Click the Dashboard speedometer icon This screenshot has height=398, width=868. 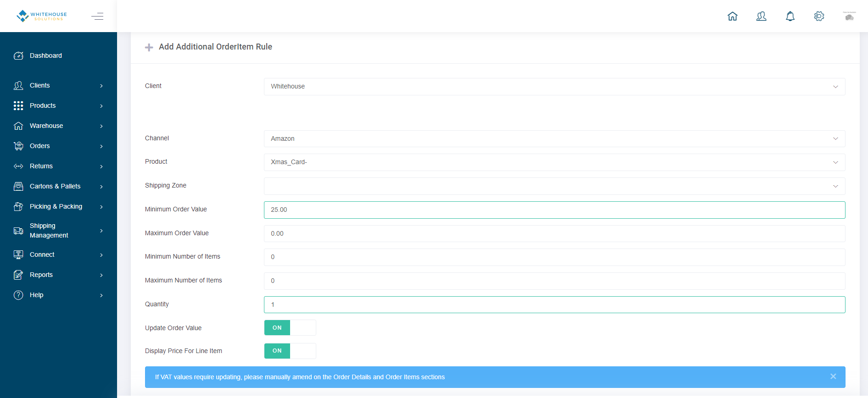[x=18, y=55]
